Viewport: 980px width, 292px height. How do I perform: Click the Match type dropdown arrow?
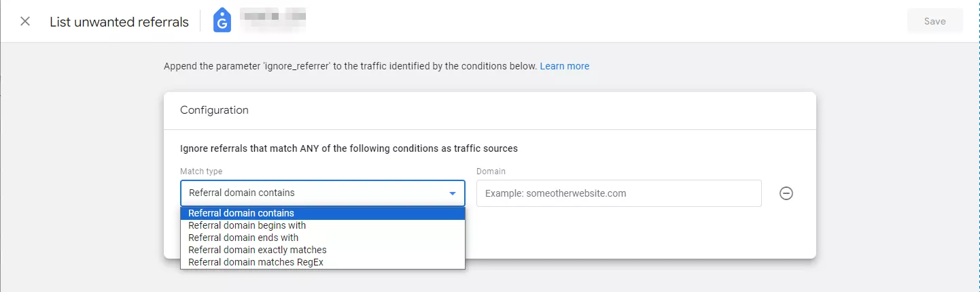point(453,193)
